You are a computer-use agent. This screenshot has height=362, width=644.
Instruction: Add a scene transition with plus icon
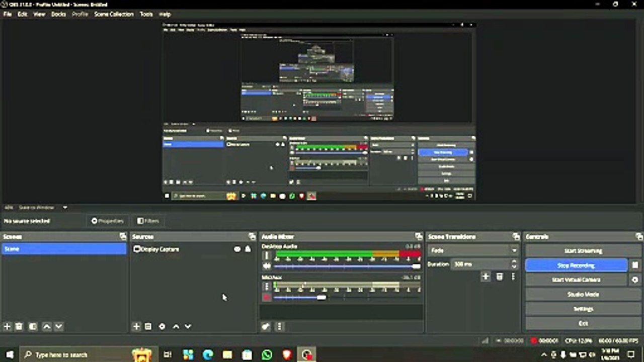[486, 277]
